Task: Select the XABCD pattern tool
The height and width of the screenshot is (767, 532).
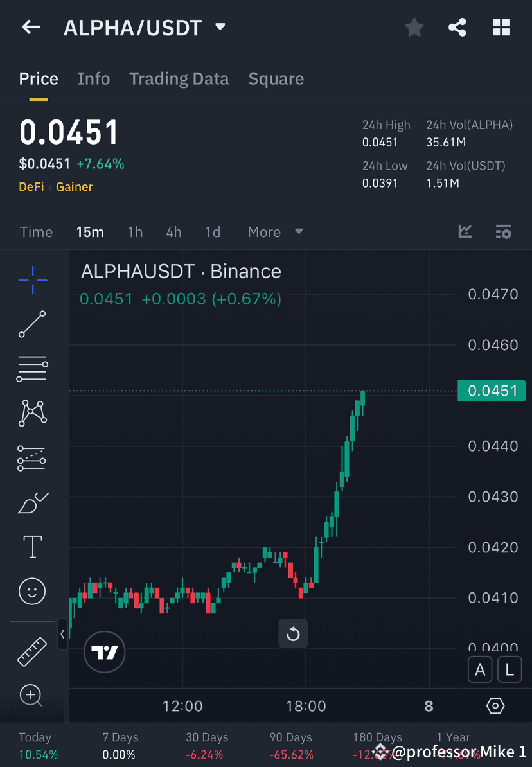Action: pos(32,413)
